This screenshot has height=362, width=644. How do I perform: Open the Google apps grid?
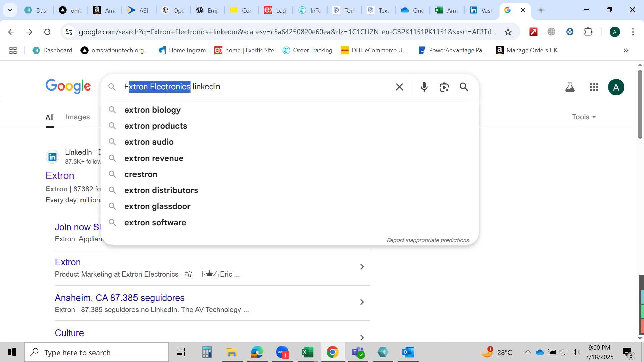point(594,87)
